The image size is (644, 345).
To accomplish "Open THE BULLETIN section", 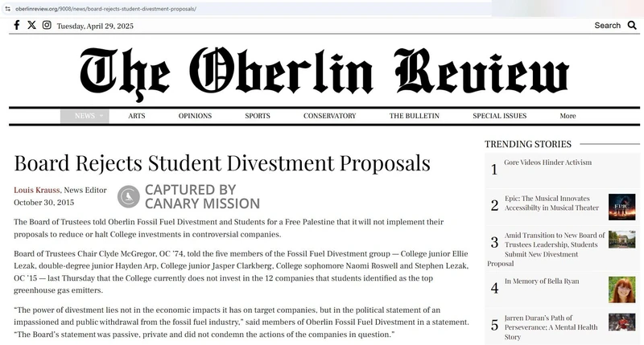I will pyautogui.click(x=414, y=116).
